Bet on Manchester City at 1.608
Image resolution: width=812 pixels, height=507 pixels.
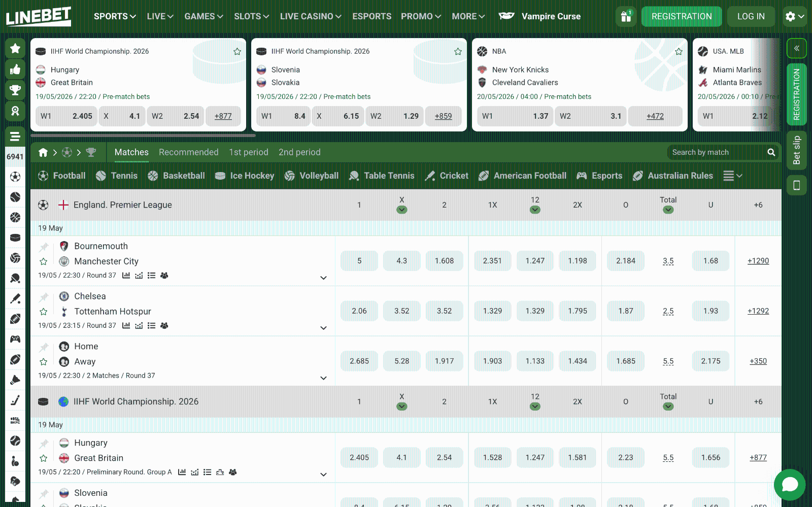444,261
